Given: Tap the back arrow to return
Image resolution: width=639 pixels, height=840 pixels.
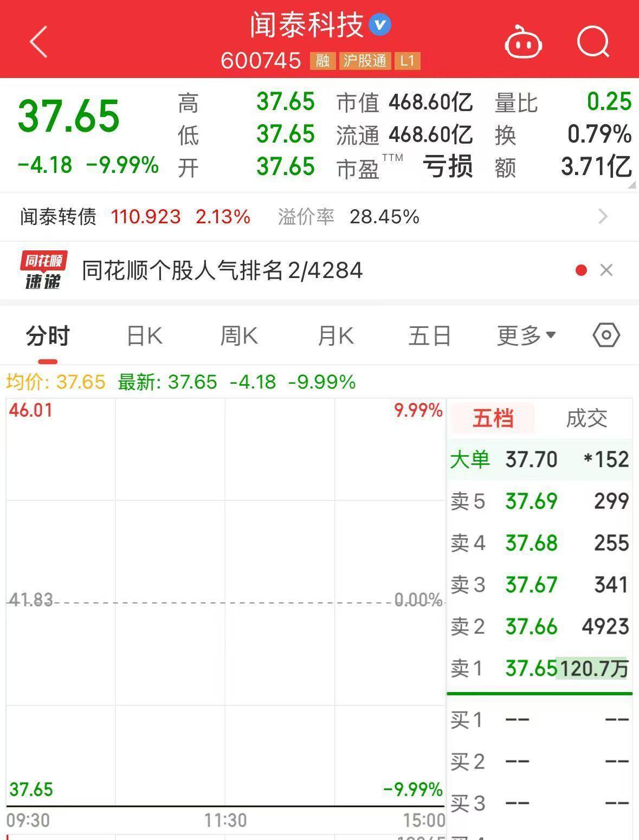Looking at the screenshot, I should click(38, 42).
